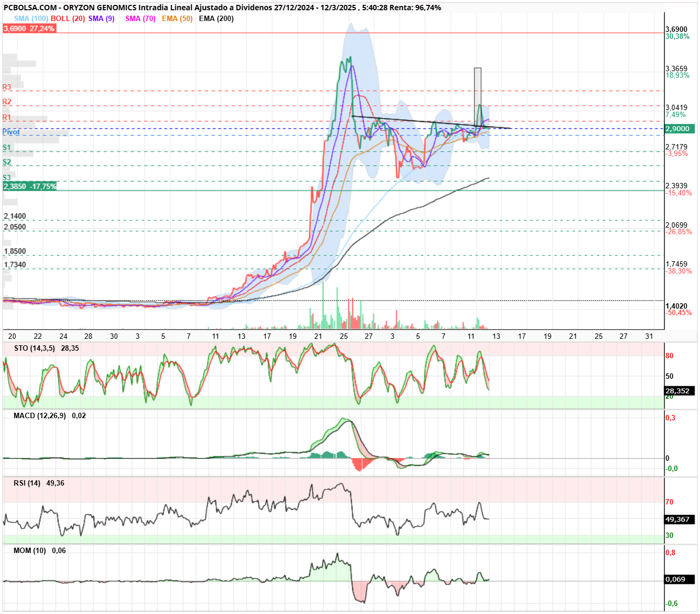Screen dimensions: 700x614
Task: Click the momentum value 0,069 box
Action: click(680, 579)
